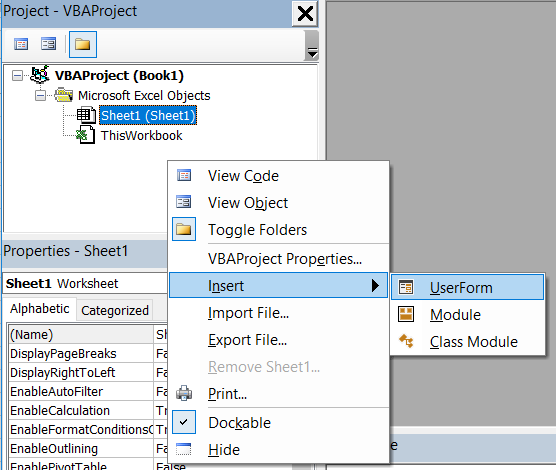Screen dimensions: 556x470
Task: Switch to Categorized properties tab
Action: click(x=115, y=311)
